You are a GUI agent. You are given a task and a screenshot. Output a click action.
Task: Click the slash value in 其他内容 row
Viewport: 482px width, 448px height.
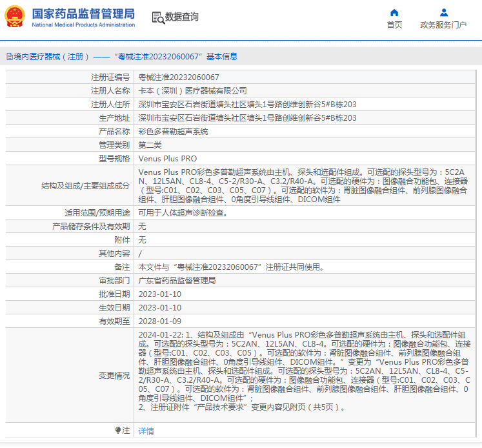(x=140, y=254)
